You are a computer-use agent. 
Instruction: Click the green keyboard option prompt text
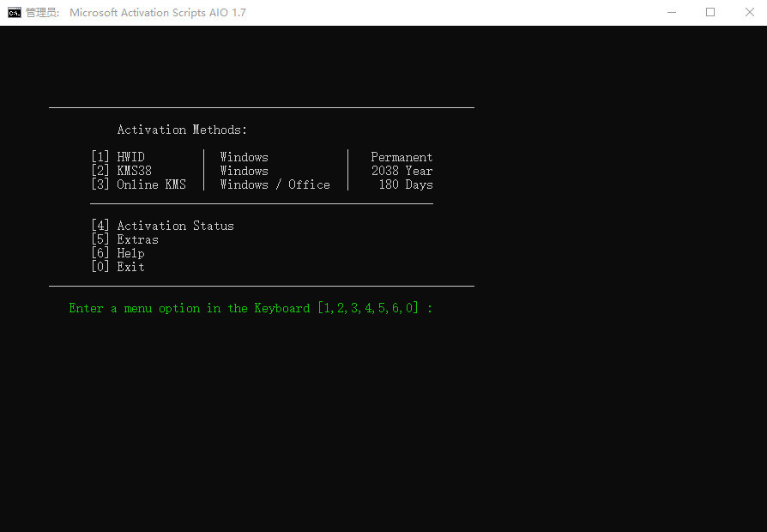(250, 307)
